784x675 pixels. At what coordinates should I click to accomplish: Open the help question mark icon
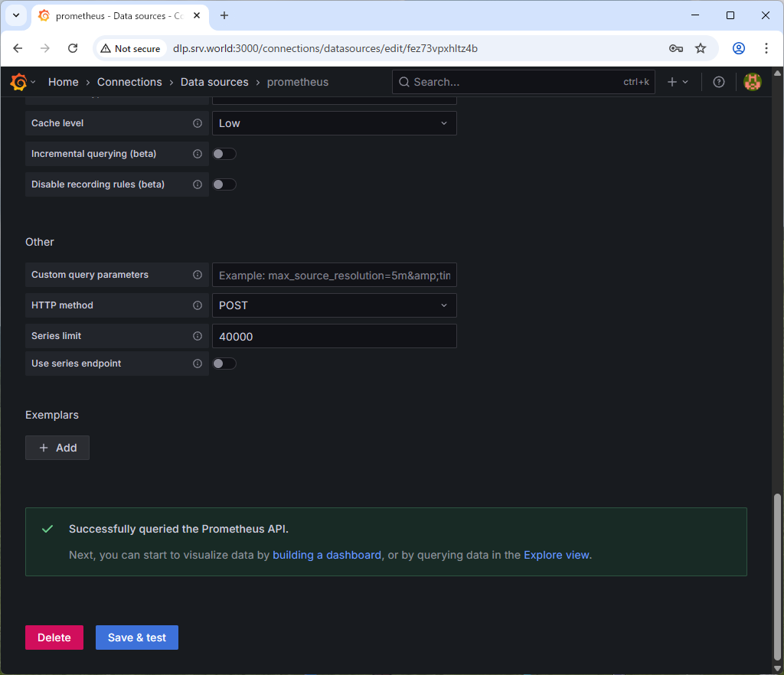click(x=718, y=82)
